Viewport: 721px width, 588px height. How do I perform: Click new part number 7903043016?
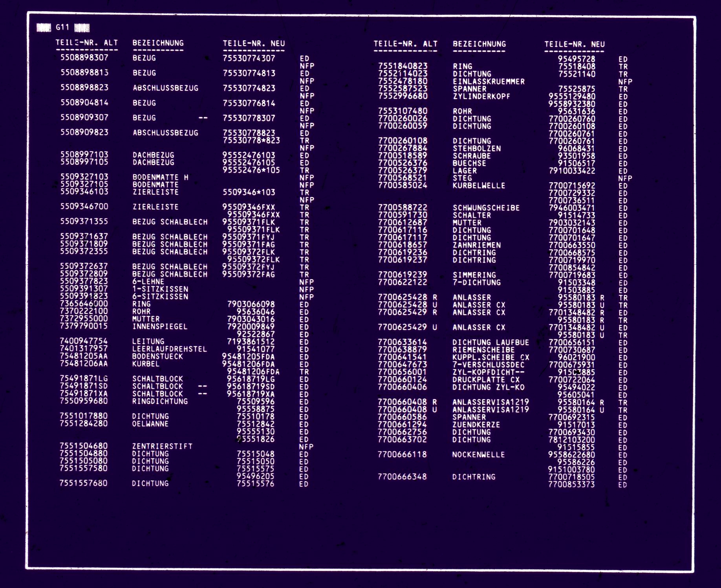(x=251, y=319)
